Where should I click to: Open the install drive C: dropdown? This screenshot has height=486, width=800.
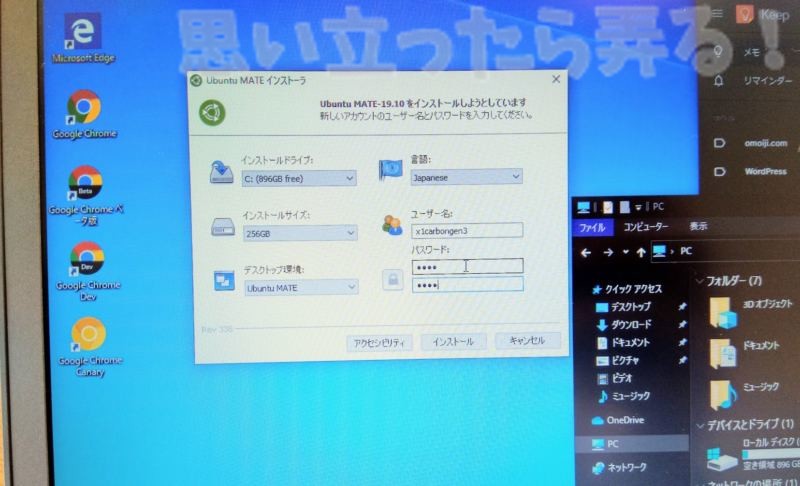click(299, 178)
